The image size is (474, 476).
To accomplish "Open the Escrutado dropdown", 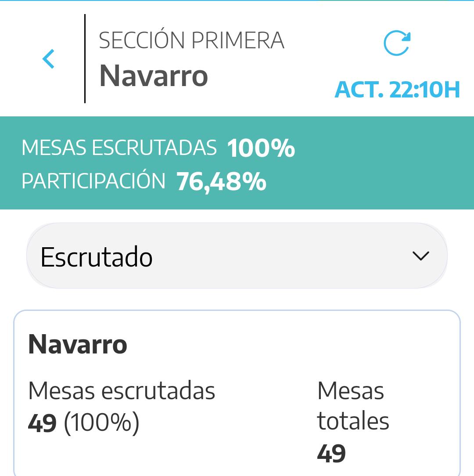I will [x=237, y=256].
